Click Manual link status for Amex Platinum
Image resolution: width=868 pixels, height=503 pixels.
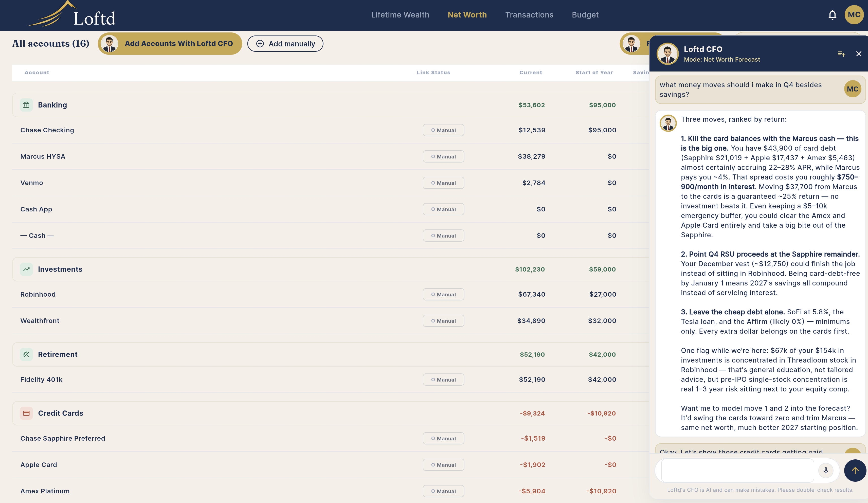(x=443, y=491)
